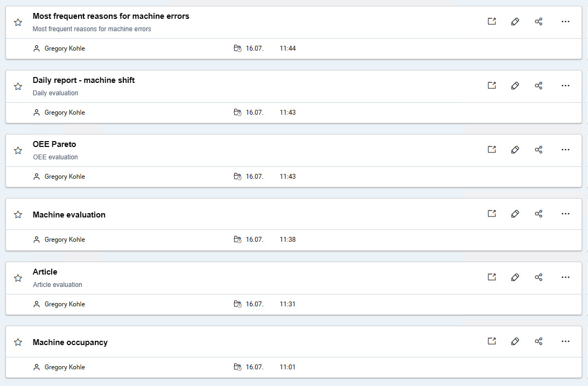Click the pencil icon for Article
The width and height of the screenshot is (588, 386).
pyautogui.click(x=515, y=277)
